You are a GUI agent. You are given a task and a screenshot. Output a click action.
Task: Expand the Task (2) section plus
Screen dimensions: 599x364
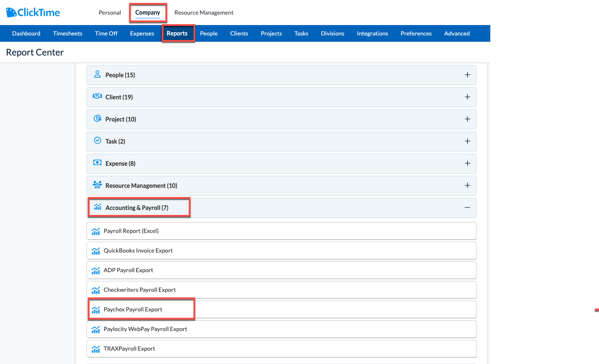coord(467,141)
